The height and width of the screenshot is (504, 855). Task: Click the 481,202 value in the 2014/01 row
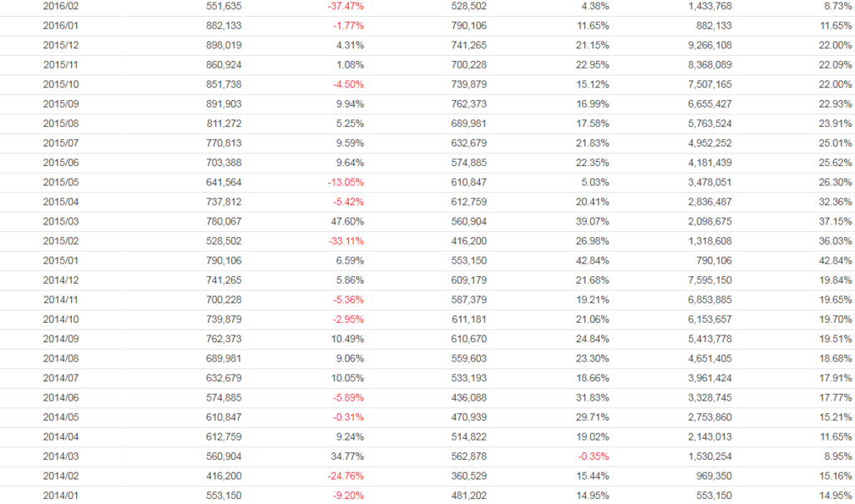467,496
